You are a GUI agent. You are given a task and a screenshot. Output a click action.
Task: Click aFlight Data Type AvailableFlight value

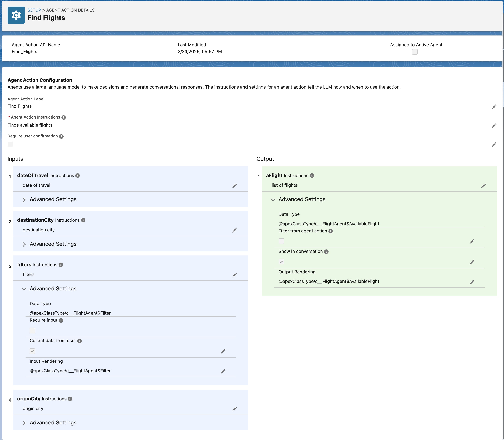click(329, 224)
